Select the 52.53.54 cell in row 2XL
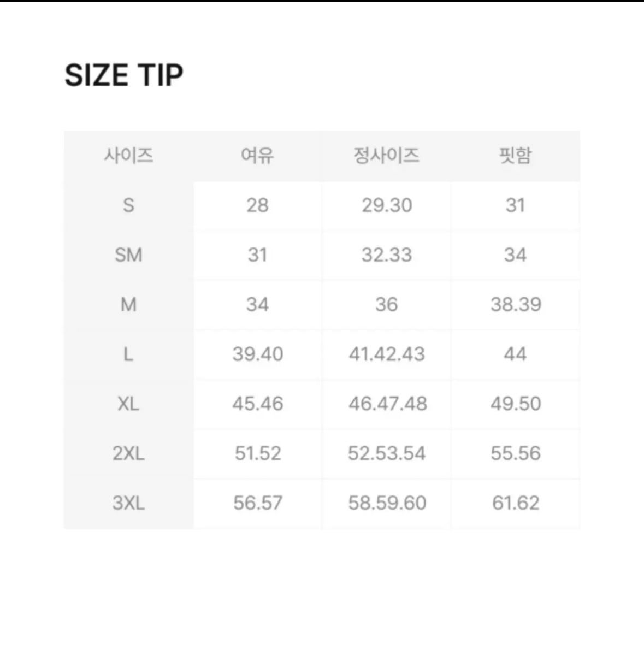The height and width of the screenshot is (656, 644). pyautogui.click(x=387, y=453)
